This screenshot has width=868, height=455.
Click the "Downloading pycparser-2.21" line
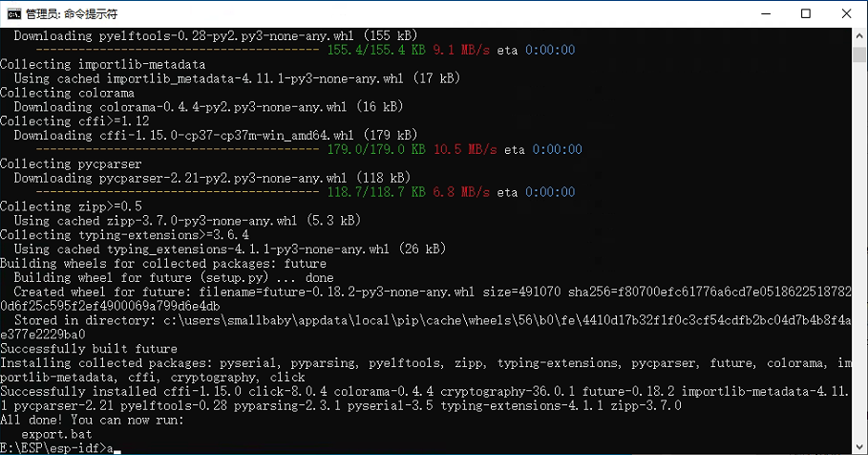(212, 178)
